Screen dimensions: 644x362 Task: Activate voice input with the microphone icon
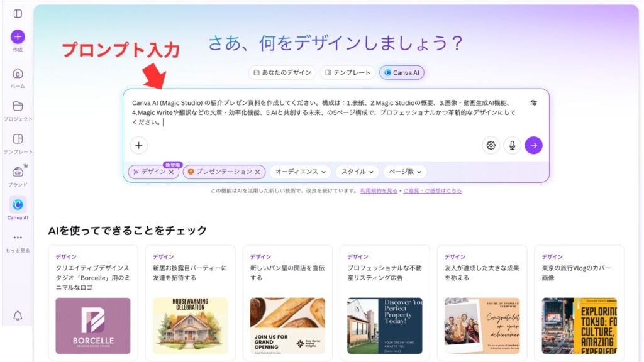pyautogui.click(x=513, y=145)
